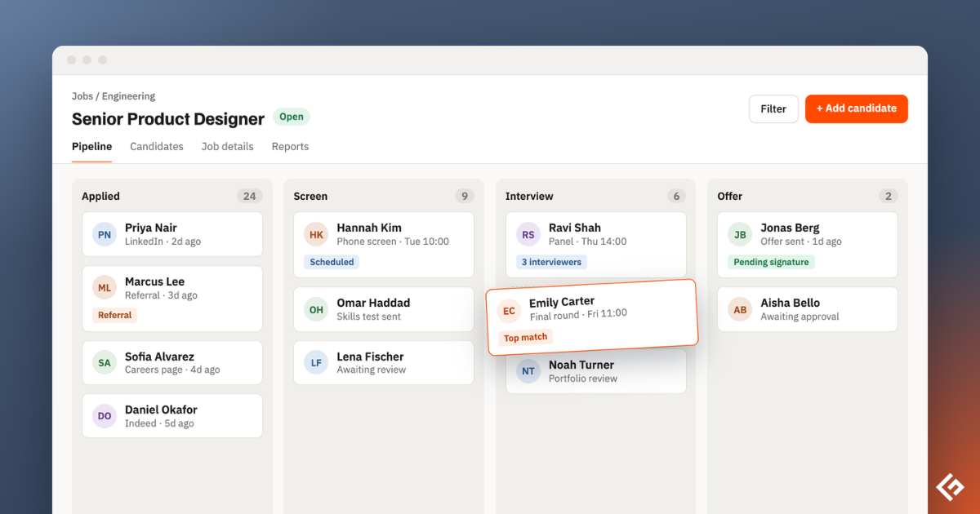The width and height of the screenshot is (980, 514).
Task: Click Emily Carter's EC avatar
Action: click(x=509, y=311)
